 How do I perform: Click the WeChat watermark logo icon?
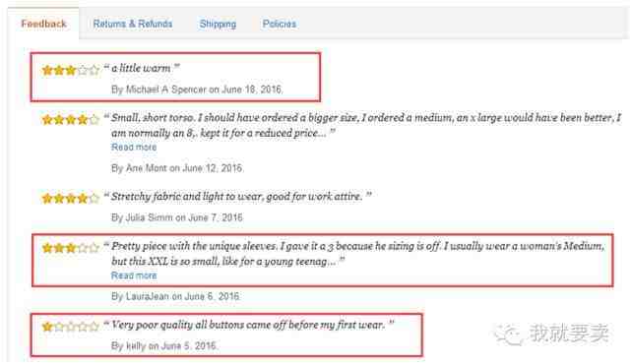coord(508,334)
